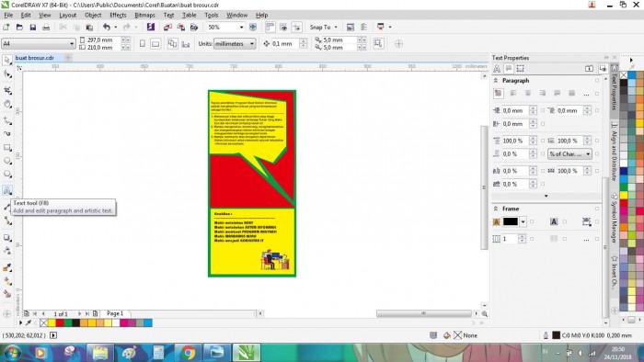644x362 pixels.
Task: Open the File menu
Action: point(8,16)
